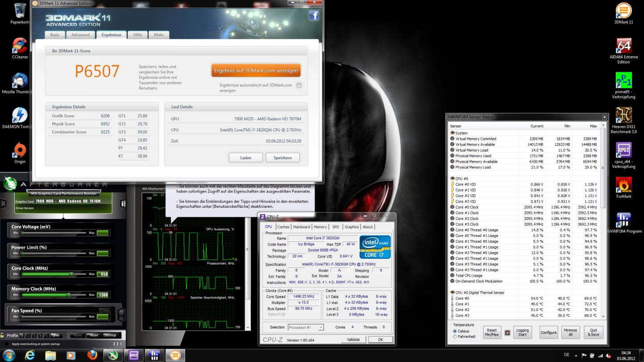This screenshot has width=644, height=362.
Task: Open the Processor #1 selection dropdown
Action: coord(306,328)
